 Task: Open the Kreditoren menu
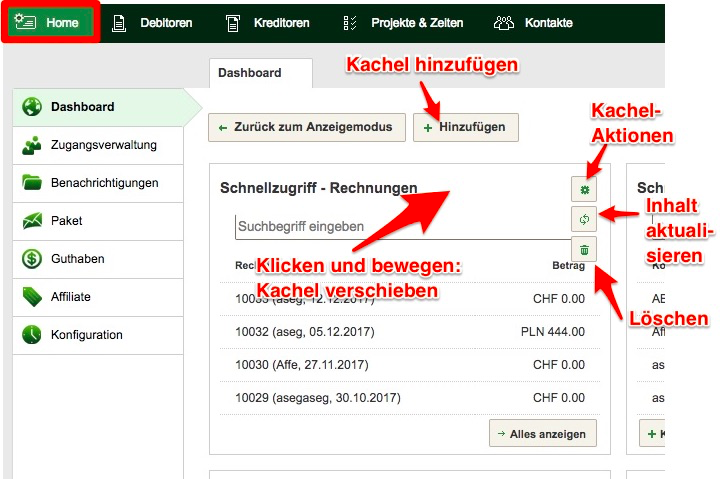pos(267,23)
